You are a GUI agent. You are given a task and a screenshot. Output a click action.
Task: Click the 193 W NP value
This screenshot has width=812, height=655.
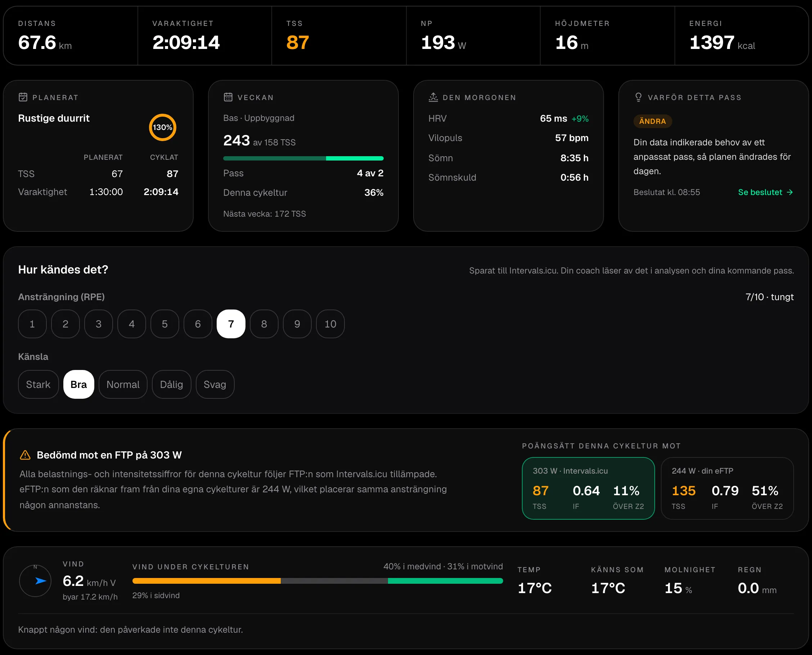click(x=444, y=42)
